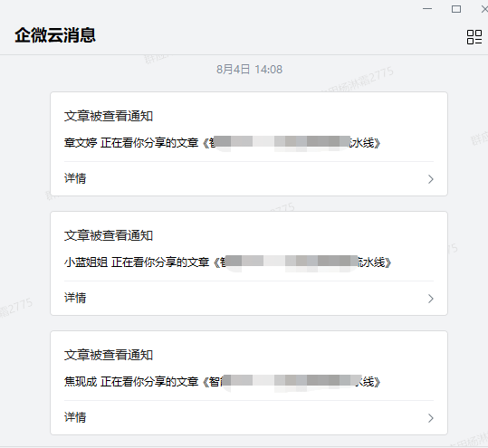This screenshot has height=448, width=488.
Task: Click the 焦现成 article viewing message text
Action: [222, 382]
